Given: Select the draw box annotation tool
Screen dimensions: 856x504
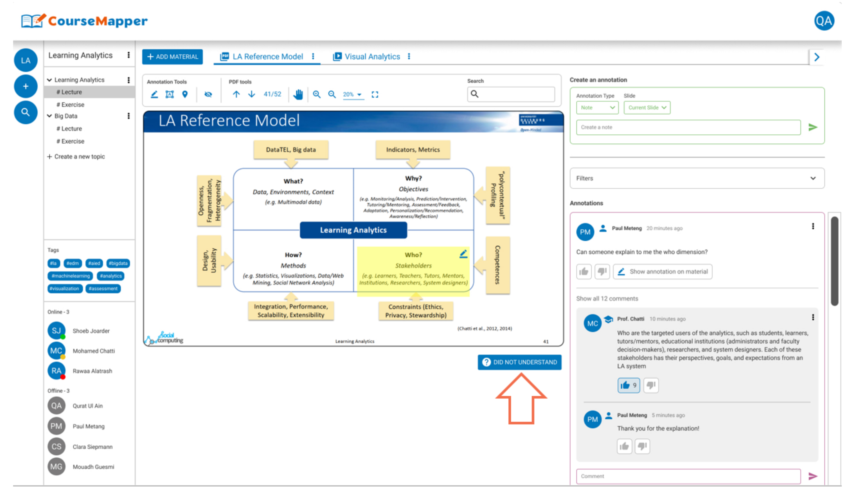Looking at the screenshot, I should coord(169,94).
